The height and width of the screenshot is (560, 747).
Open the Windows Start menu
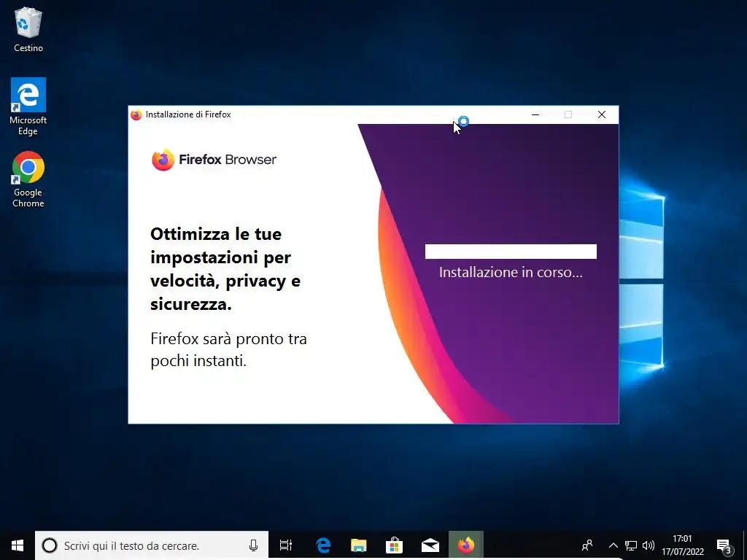click(x=18, y=545)
